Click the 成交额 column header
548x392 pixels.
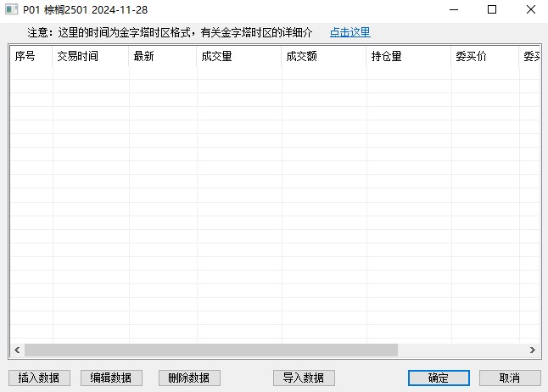[324, 56]
